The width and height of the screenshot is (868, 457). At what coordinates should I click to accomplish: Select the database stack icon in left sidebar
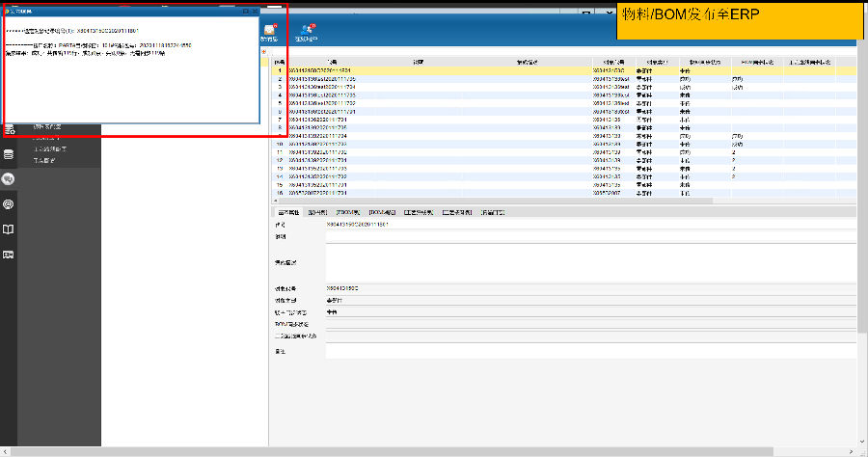point(9,154)
